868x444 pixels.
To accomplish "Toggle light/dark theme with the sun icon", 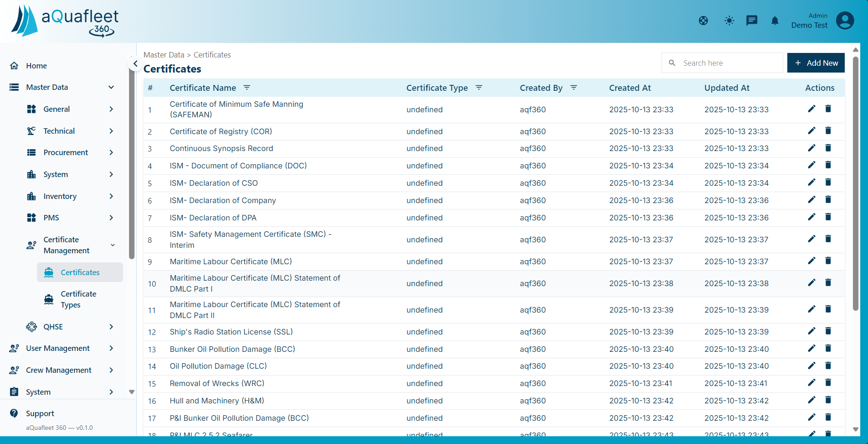I will click(x=729, y=21).
